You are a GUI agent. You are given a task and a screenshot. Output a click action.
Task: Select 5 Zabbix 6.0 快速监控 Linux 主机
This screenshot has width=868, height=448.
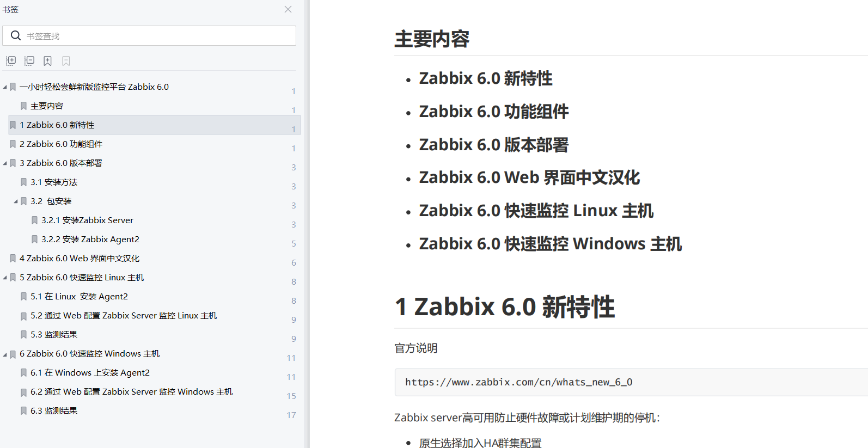82,277
